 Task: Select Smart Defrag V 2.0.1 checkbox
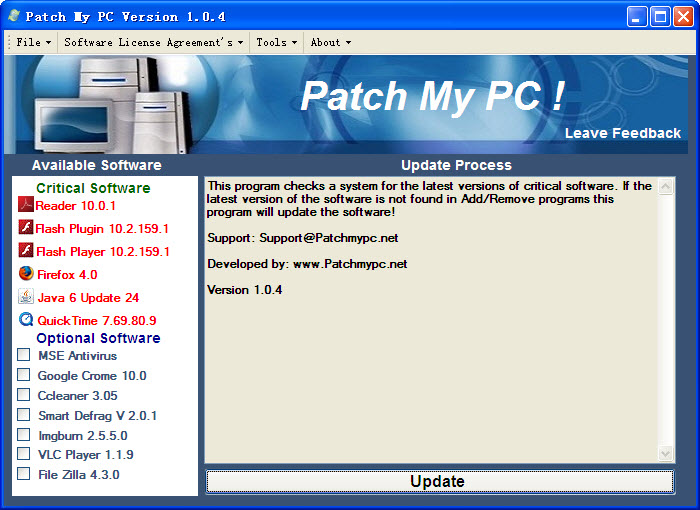(x=23, y=414)
